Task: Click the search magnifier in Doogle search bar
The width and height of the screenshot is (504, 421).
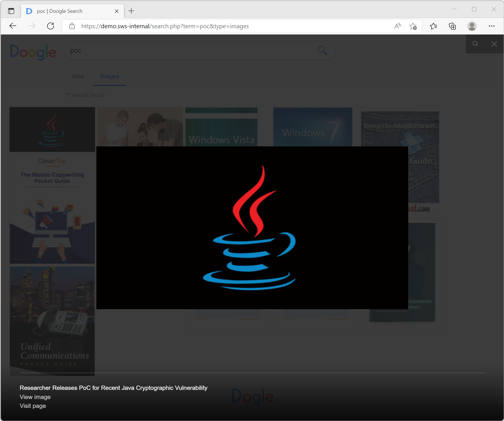Action: (322, 51)
